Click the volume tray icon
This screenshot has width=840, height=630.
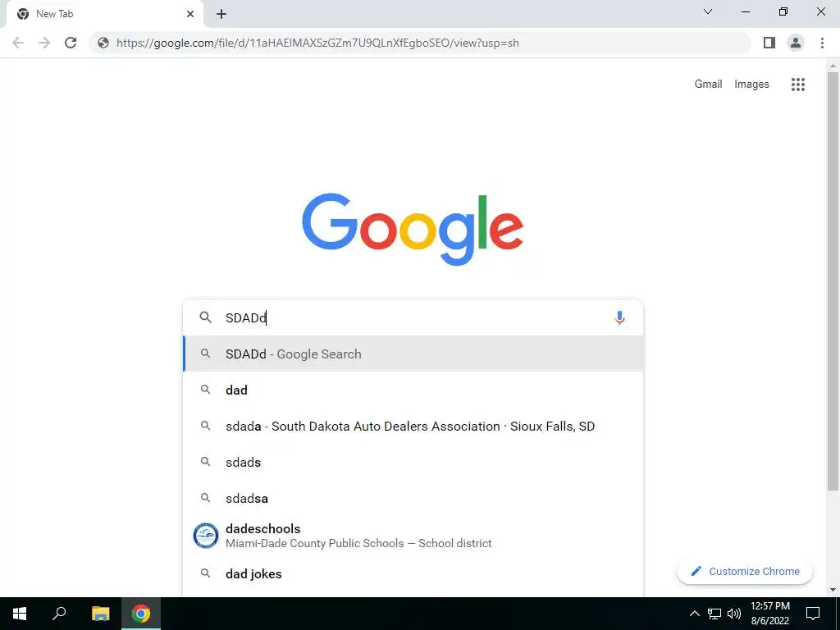(x=734, y=614)
